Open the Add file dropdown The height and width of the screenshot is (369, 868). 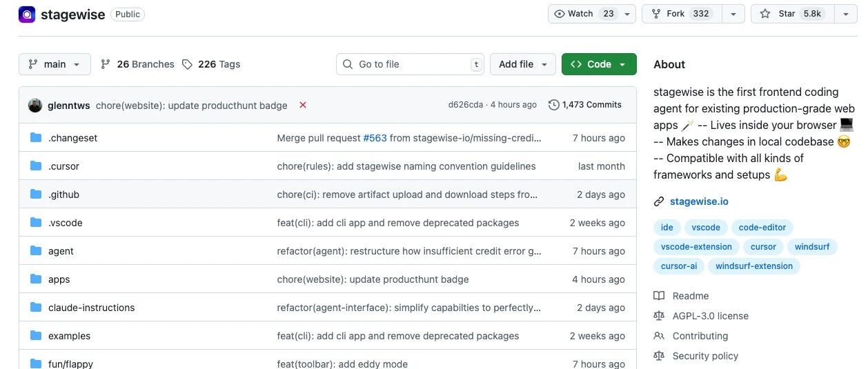coord(523,64)
